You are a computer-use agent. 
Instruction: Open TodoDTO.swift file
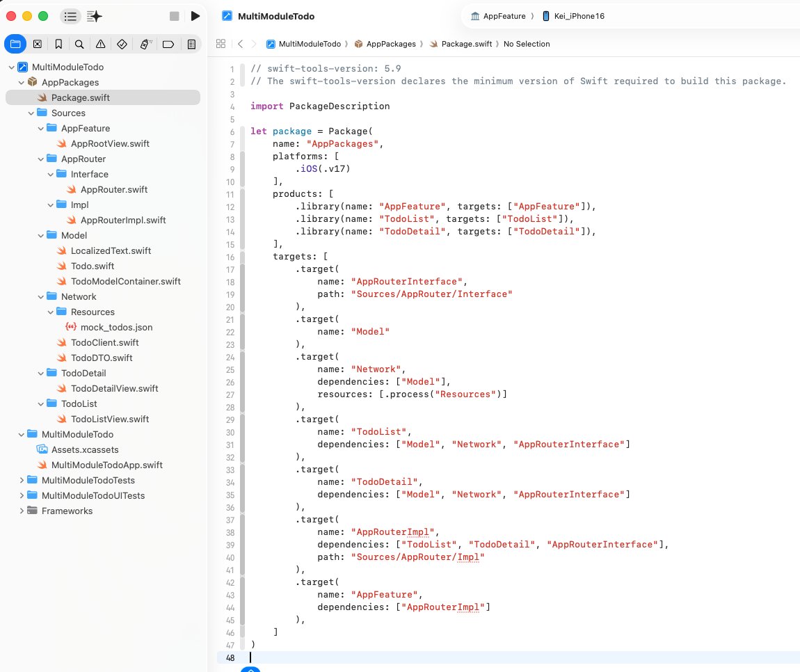click(x=96, y=358)
